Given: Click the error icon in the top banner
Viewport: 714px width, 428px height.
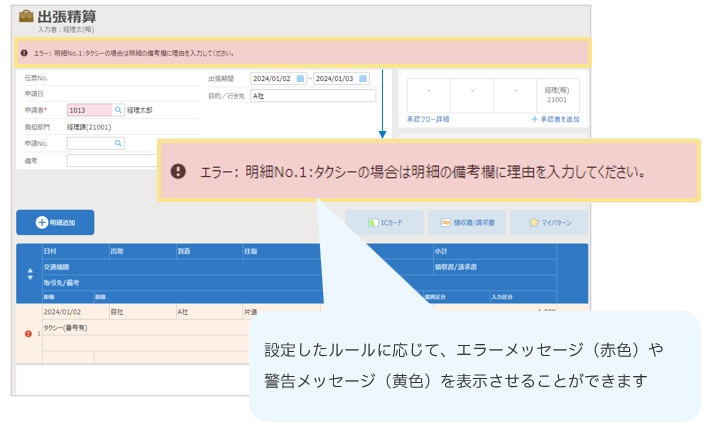Looking at the screenshot, I should (24, 53).
